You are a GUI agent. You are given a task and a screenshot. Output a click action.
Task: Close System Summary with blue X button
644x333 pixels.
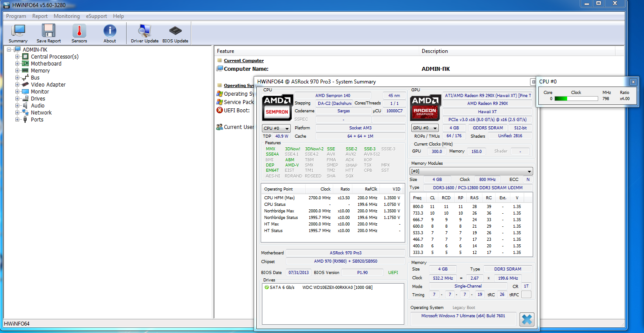pos(527,319)
